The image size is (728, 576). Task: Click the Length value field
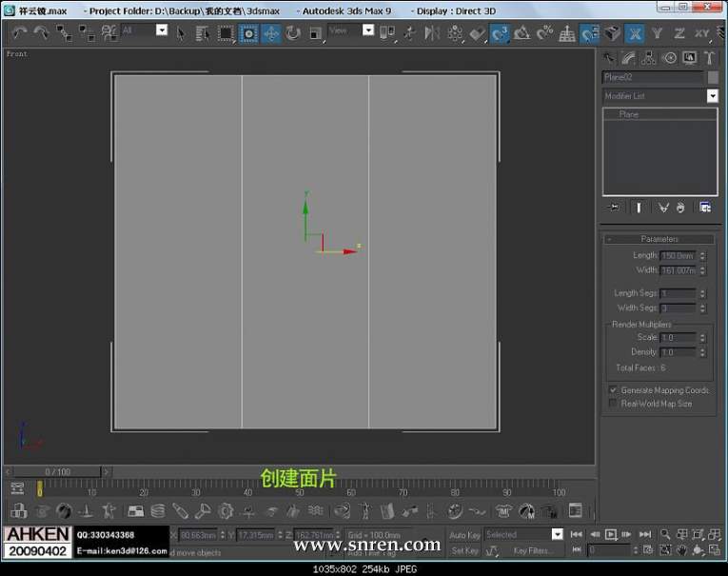click(x=678, y=255)
